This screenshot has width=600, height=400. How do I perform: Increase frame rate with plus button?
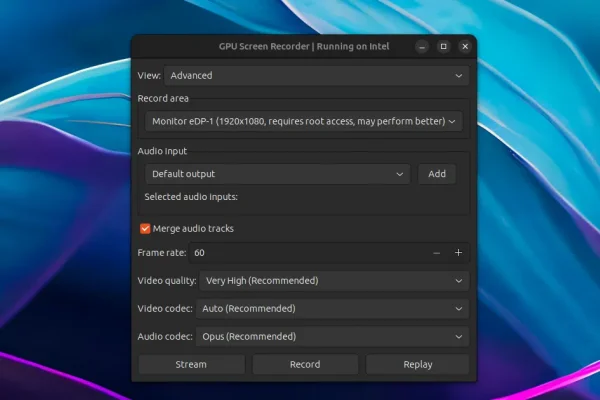(458, 253)
